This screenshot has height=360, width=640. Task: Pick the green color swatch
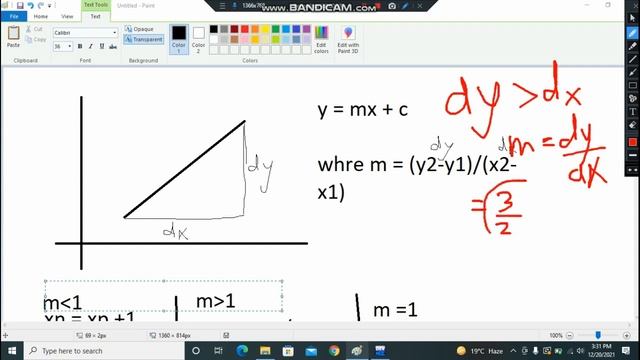[x=276, y=29]
